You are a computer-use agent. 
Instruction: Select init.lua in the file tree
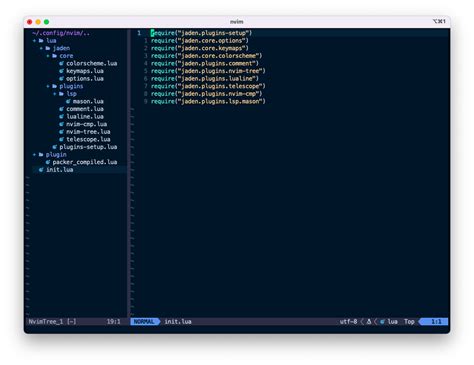(x=59, y=170)
